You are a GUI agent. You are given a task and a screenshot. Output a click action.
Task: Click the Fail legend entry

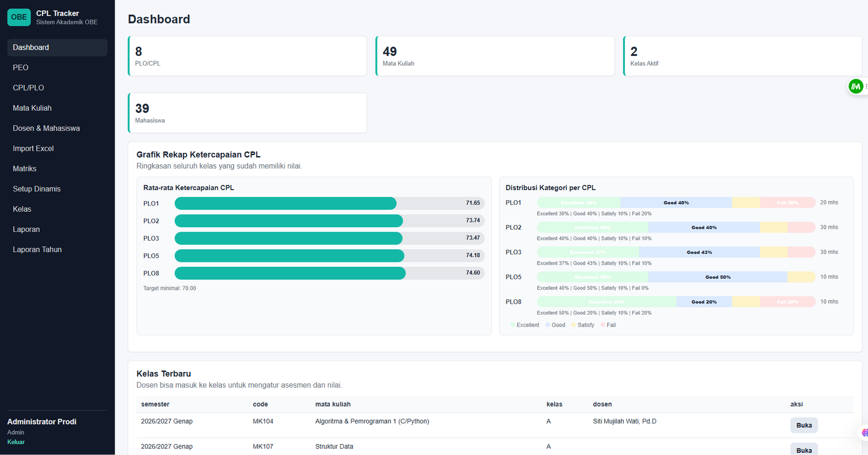[x=608, y=325]
